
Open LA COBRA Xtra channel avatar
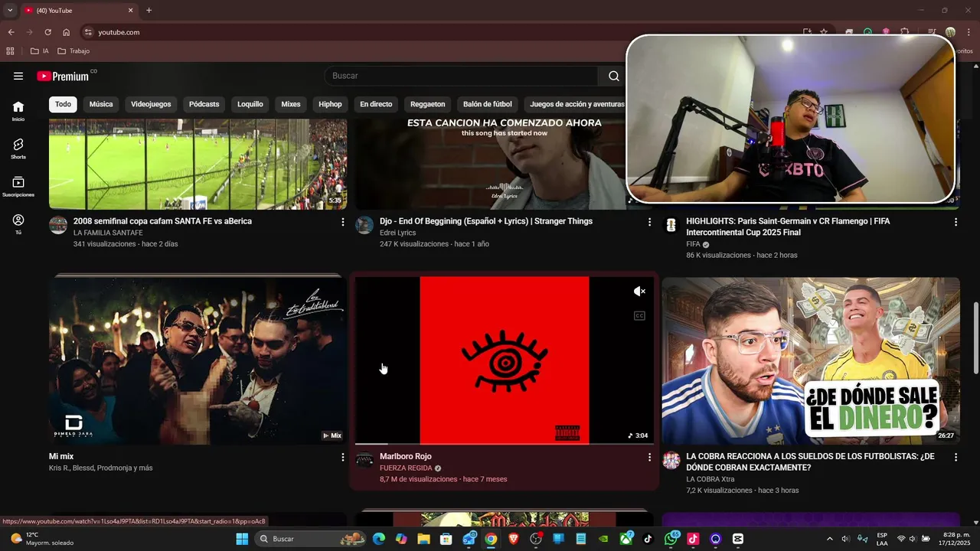(x=671, y=460)
